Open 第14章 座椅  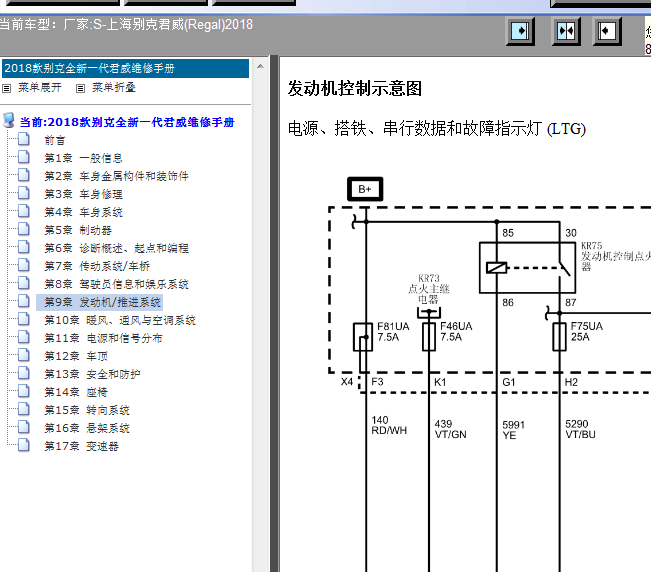[x=76, y=392]
